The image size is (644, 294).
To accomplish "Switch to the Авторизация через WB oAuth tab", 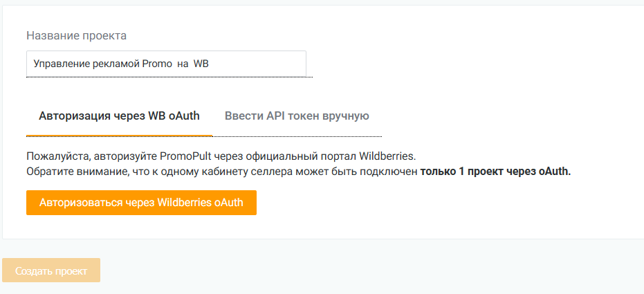I will [119, 116].
